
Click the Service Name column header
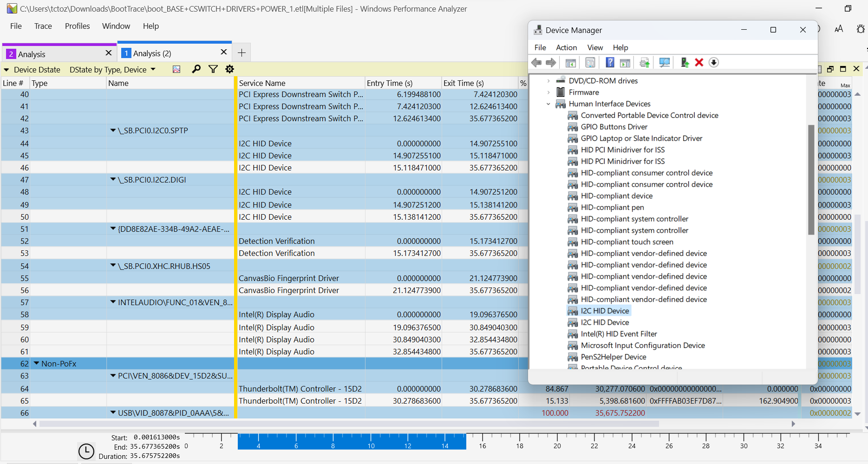pyautogui.click(x=300, y=83)
